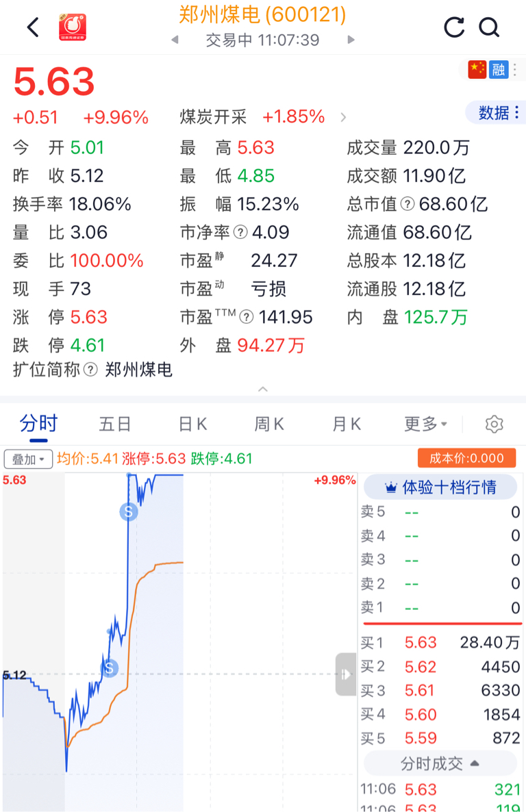
Task: Tap the 换手率 18.06% value
Action: (100, 204)
